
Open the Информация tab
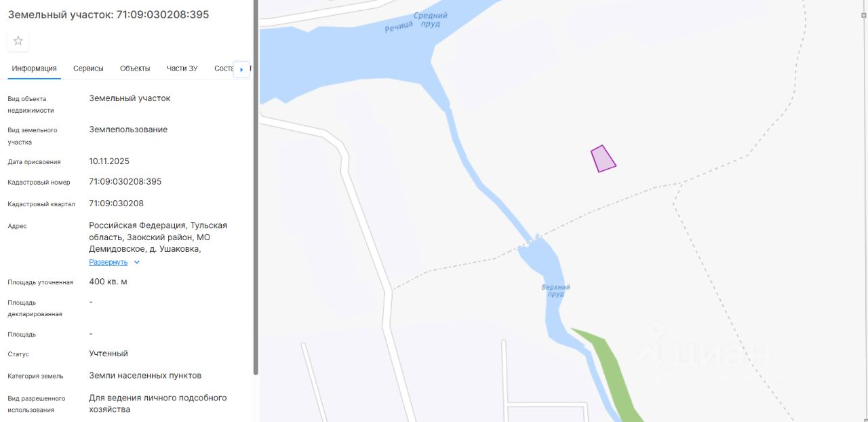click(x=34, y=69)
